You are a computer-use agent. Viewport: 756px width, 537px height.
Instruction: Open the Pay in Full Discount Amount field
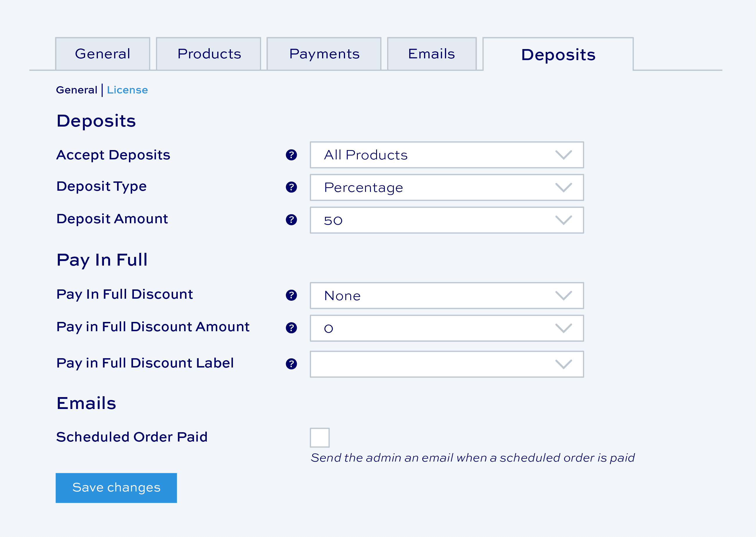pos(447,328)
